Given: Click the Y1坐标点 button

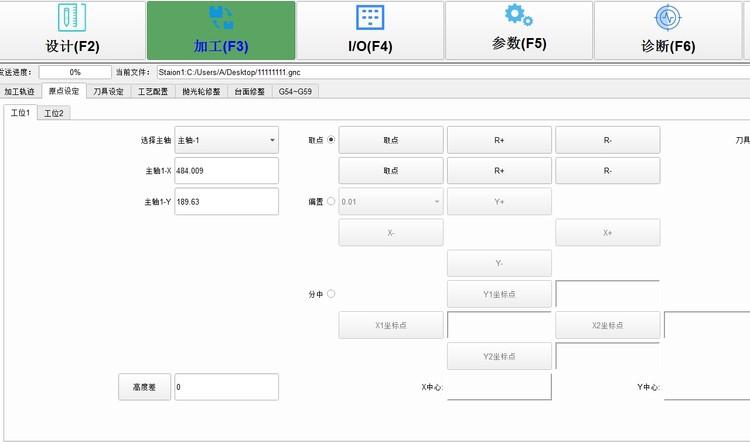Looking at the screenshot, I should pos(499,294).
